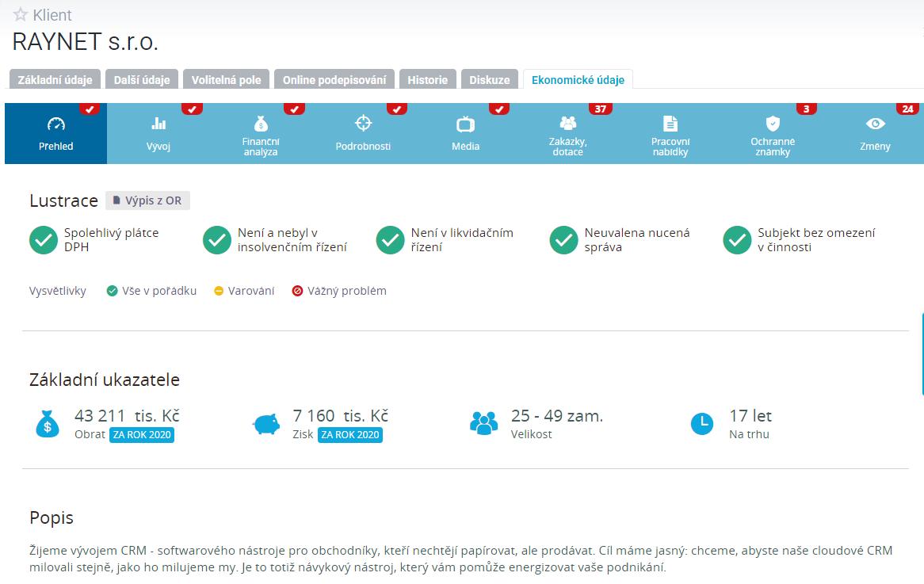Viewport: 924px width, 584px height.
Task: Click the 43 211 tis. Kč value
Action: coord(127,415)
